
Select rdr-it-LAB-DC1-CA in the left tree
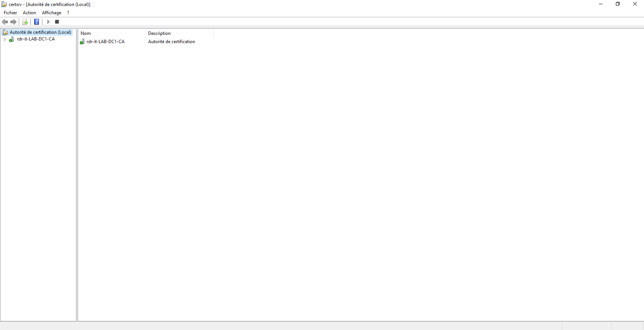pos(36,39)
